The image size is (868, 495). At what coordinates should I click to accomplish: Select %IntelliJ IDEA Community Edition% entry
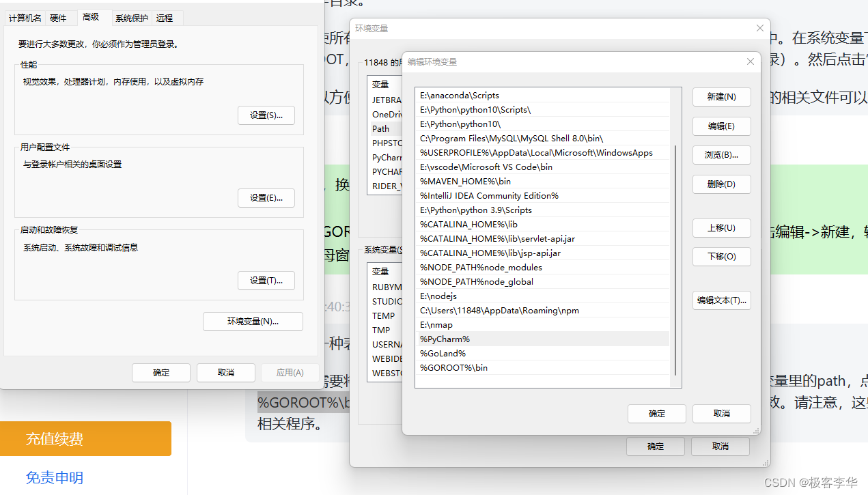click(x=542, y=196)
